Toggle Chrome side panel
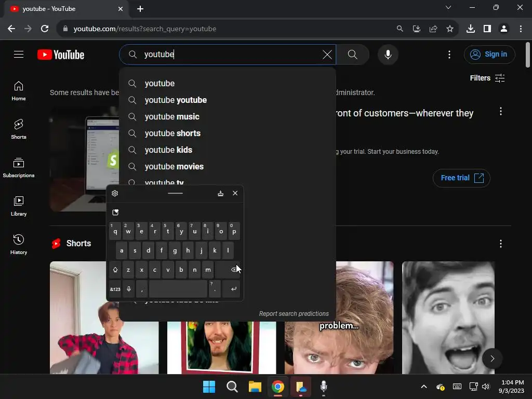The image size is (532, 399). [487, 29]
